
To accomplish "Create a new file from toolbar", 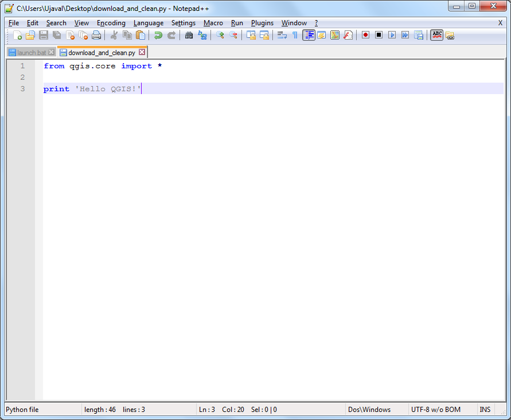I will pyautogui.click(x=17, y=35).
